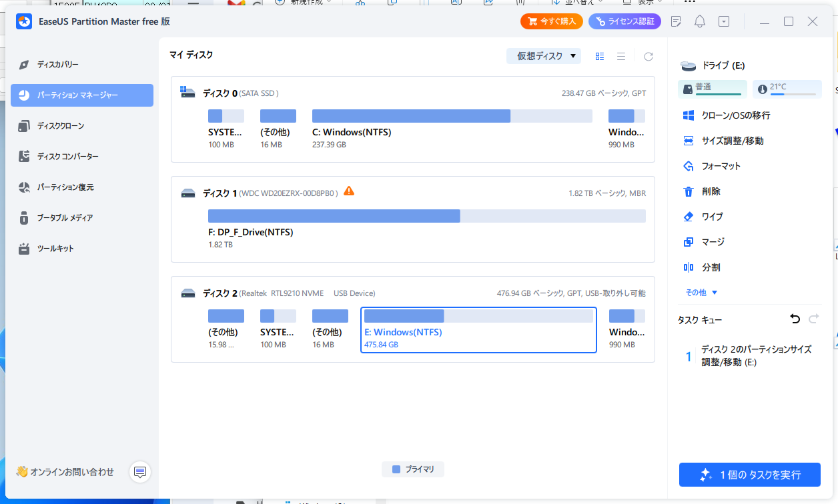Screen dimensions: 838x504
Task: Open the title bar dropdown menu icon
Action: 724,21
